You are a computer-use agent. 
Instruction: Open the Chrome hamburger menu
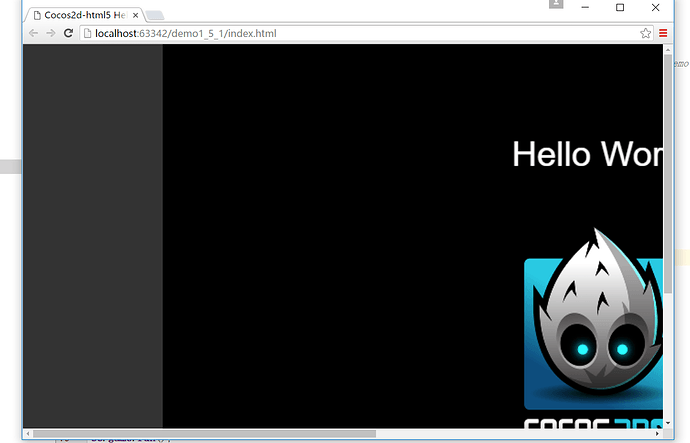(663, 33)
